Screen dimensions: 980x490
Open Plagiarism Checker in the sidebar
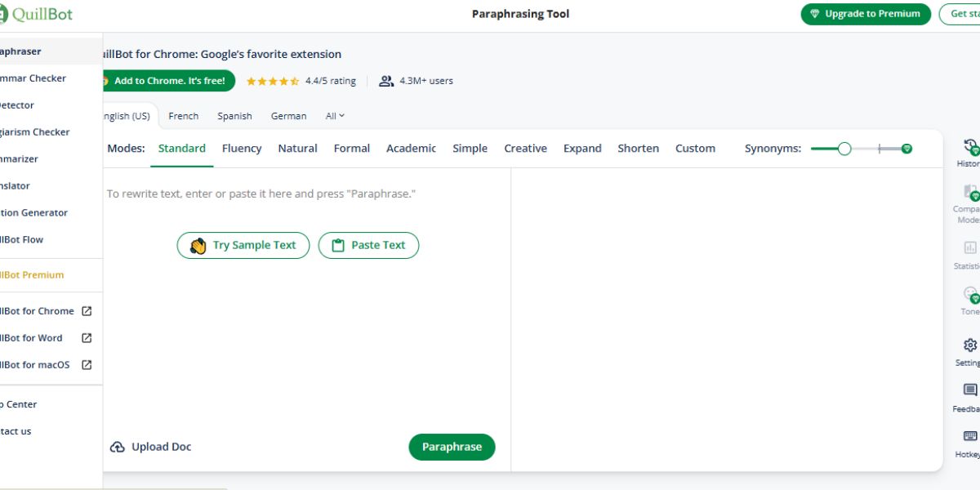pyautogui.click(x=51, y=132)
